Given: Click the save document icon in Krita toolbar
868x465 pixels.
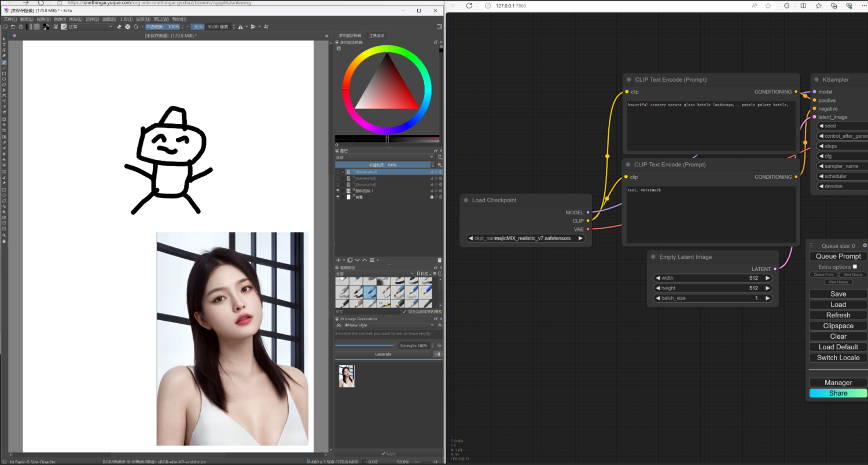Looking at the screenshot, I should pyautogui.click(x=20, y=27).
